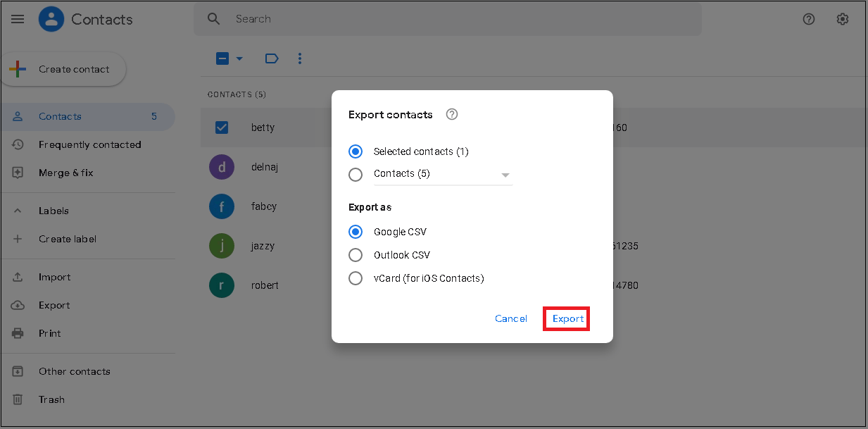The image size is (868, 429).
Task: Select the Outlook CSV radio option
Action: (356, 255)
